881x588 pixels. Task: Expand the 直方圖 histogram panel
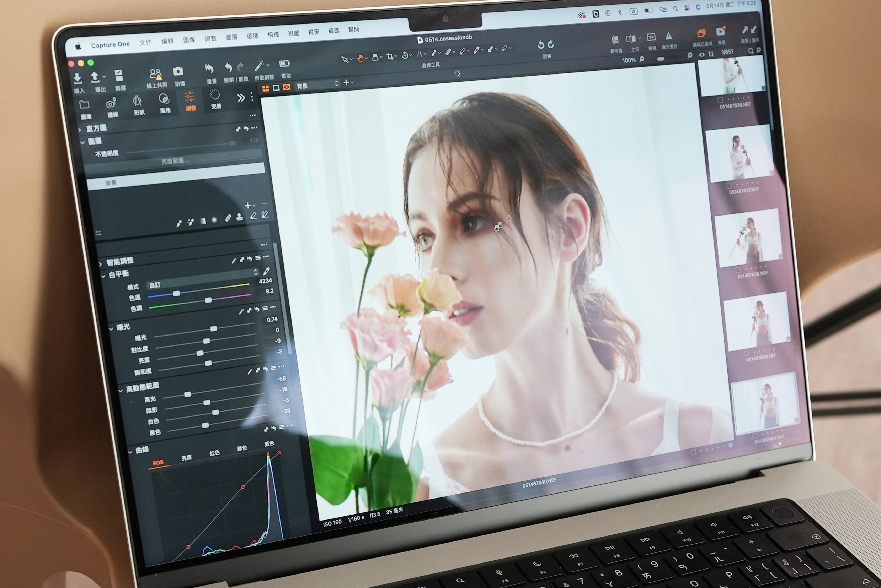pos(80,130)
